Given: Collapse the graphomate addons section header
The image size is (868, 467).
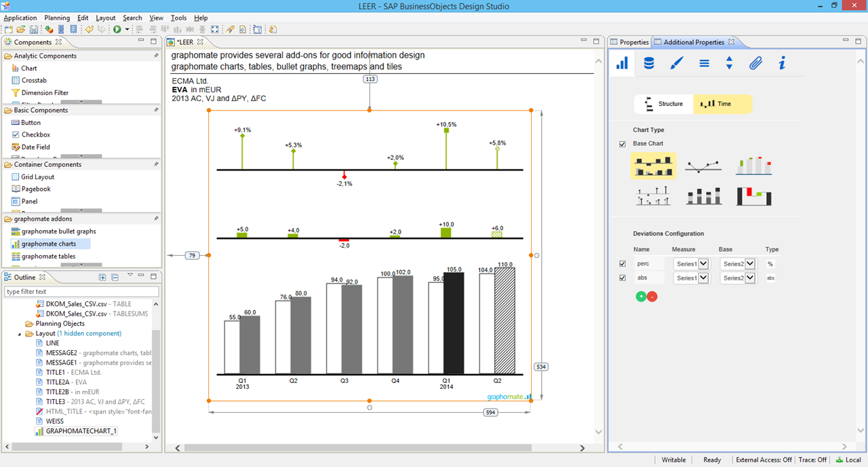Looking at the screenshot, I should (x=81, y=219).
